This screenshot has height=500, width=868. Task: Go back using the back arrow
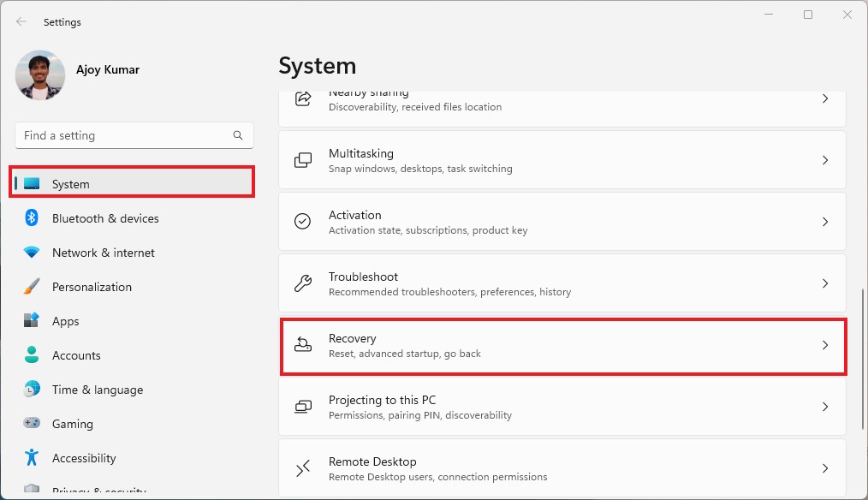(x=21, y=22)
